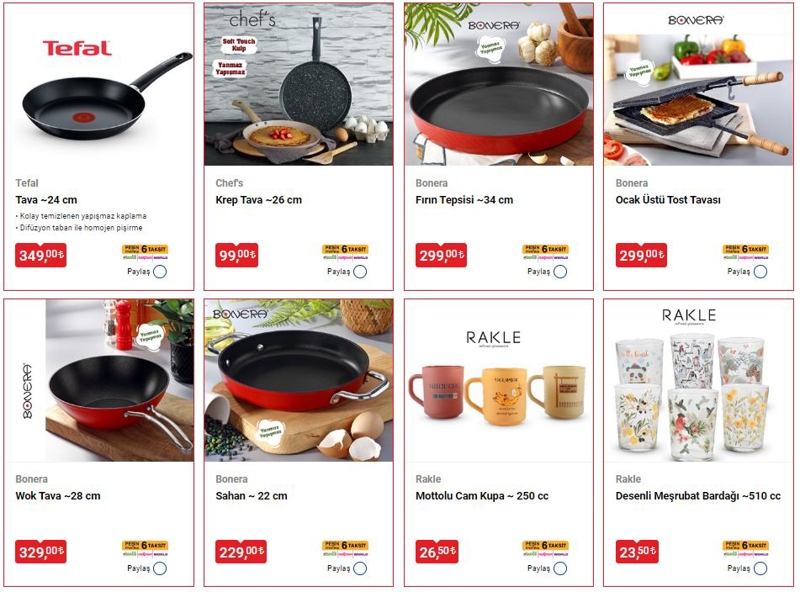
Task: Click the Bonera logo on Ocak Üstü Tost Tavası
Action: [696, 20]
